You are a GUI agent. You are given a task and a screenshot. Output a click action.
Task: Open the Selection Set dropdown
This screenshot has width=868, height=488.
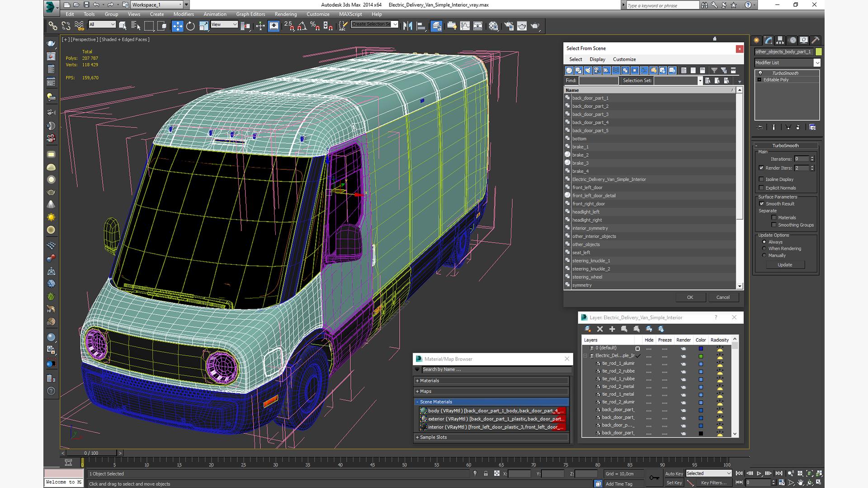click(700, 80)
